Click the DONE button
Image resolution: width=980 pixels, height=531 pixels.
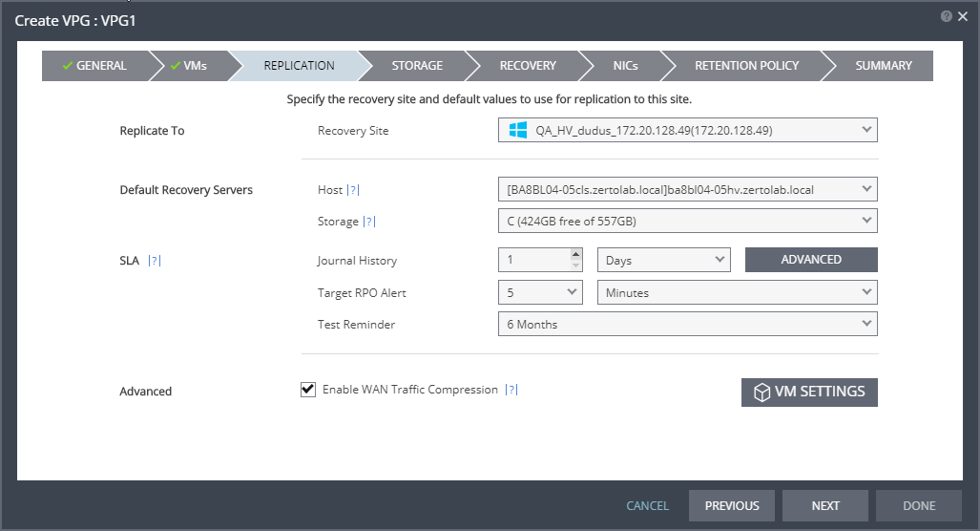click(x=919, y=505)
